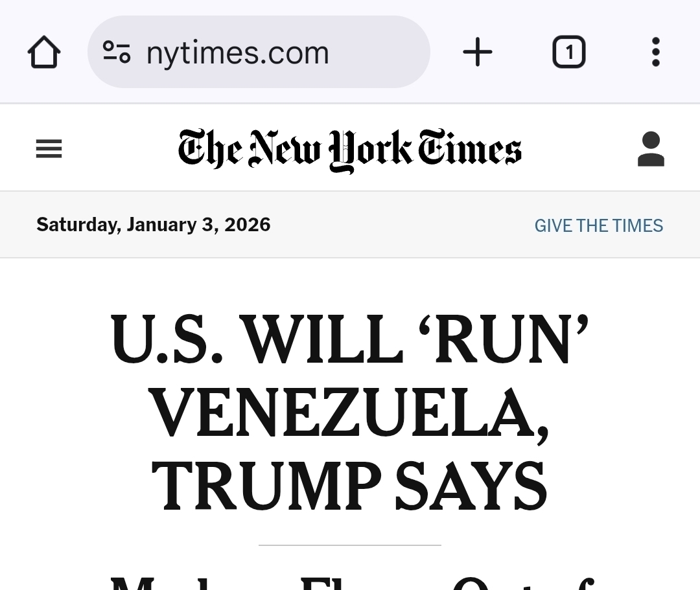Tap the TRUMP SAYS headline line
The height and width of the screenshot is (590, 700).
tap(349, 487)
